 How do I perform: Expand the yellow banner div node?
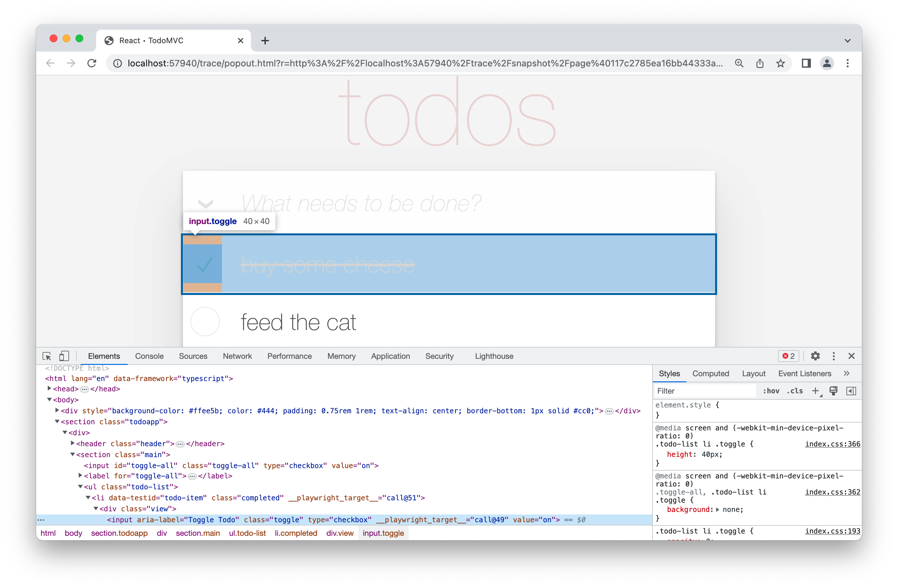pyautogui.click(x=57, y=410)
